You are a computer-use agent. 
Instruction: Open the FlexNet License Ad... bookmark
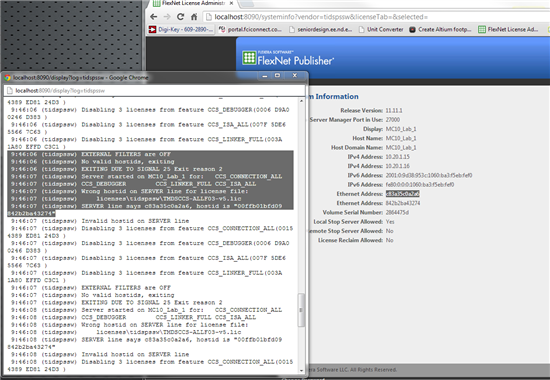tap(508, 29)
